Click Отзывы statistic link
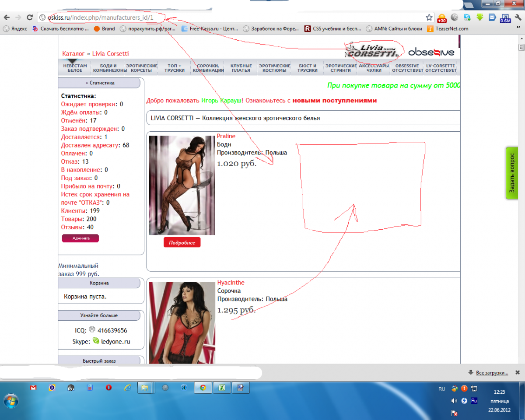 click(x=72, y=227)
